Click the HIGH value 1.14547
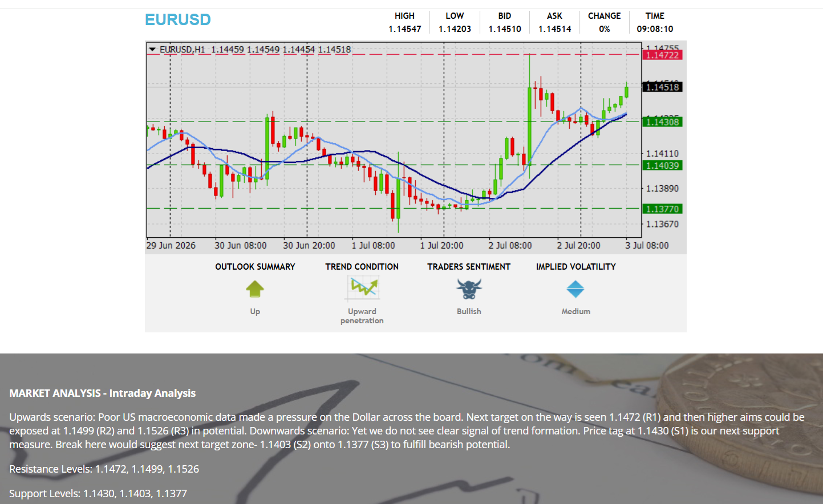Image resolution: width=823 pixels, height=504 pixels. pos(405,29)
